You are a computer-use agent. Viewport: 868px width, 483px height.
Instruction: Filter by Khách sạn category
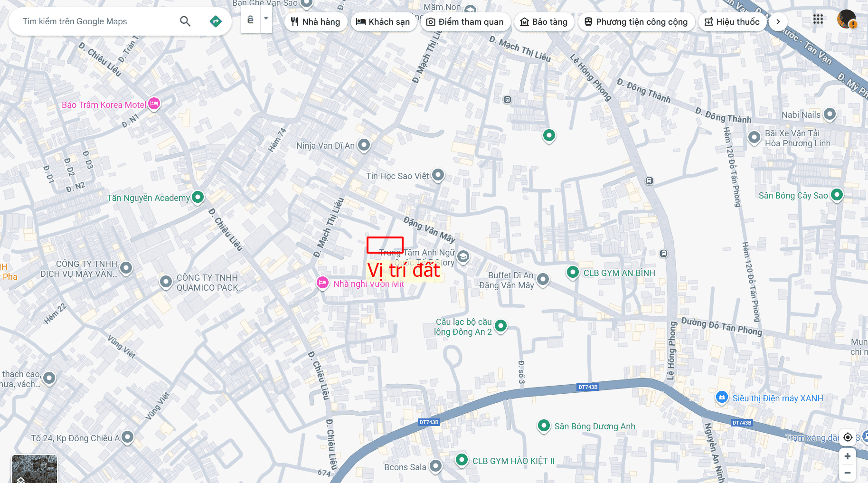tap(383, 22)
